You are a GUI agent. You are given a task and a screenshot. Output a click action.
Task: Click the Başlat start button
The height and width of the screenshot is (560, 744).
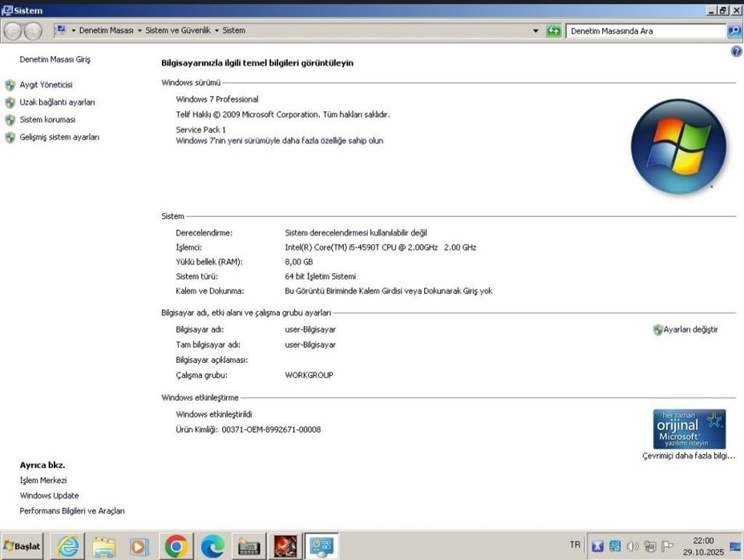point(22,546)
